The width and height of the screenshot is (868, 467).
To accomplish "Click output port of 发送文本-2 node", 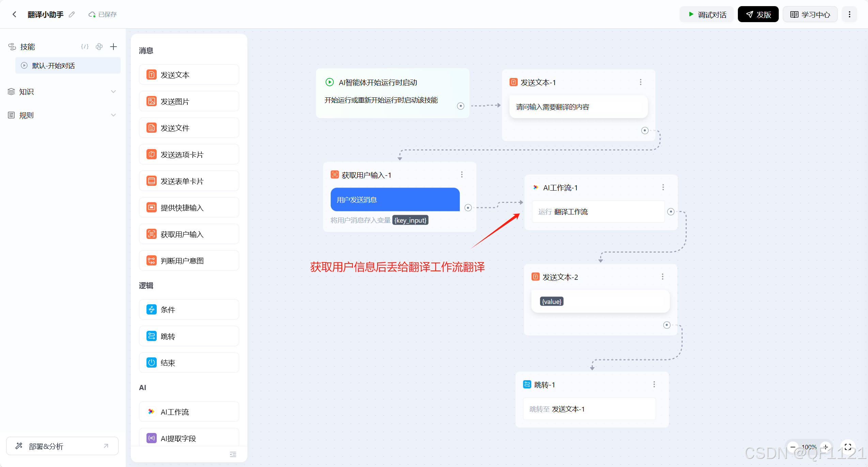I will (667, 325).
